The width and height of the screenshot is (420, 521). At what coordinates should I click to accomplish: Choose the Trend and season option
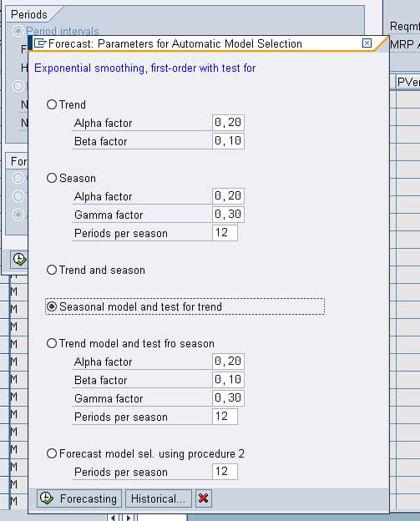click(x=52, y=270)
